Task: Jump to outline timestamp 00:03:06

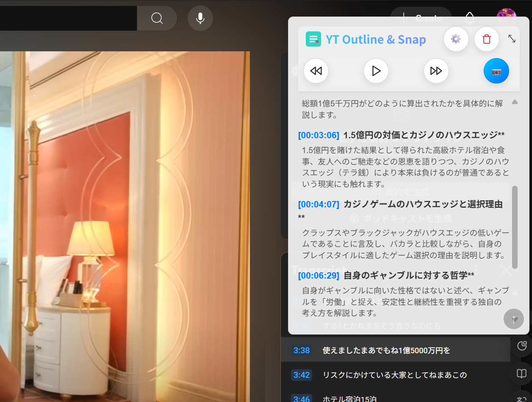Action: click(x=319, y=135)
